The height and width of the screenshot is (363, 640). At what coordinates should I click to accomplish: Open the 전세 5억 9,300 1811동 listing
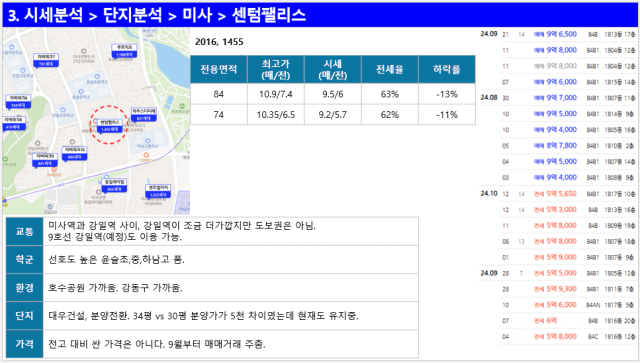coord(569,289)
